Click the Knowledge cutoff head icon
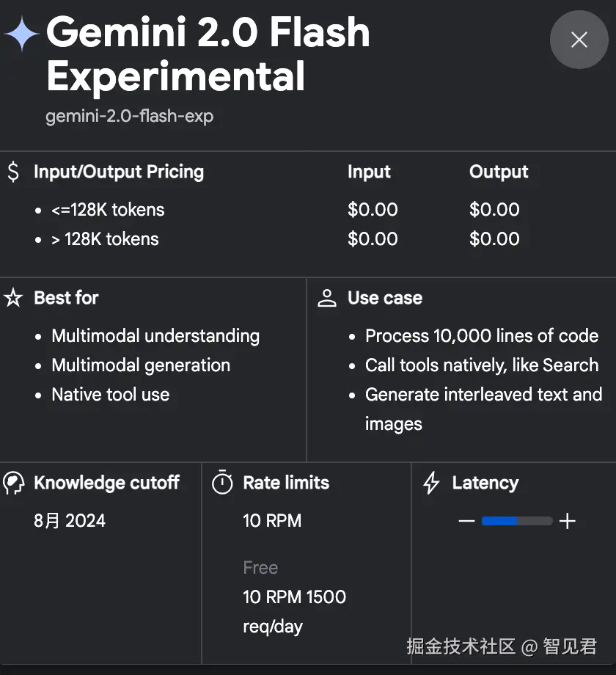 13,483
